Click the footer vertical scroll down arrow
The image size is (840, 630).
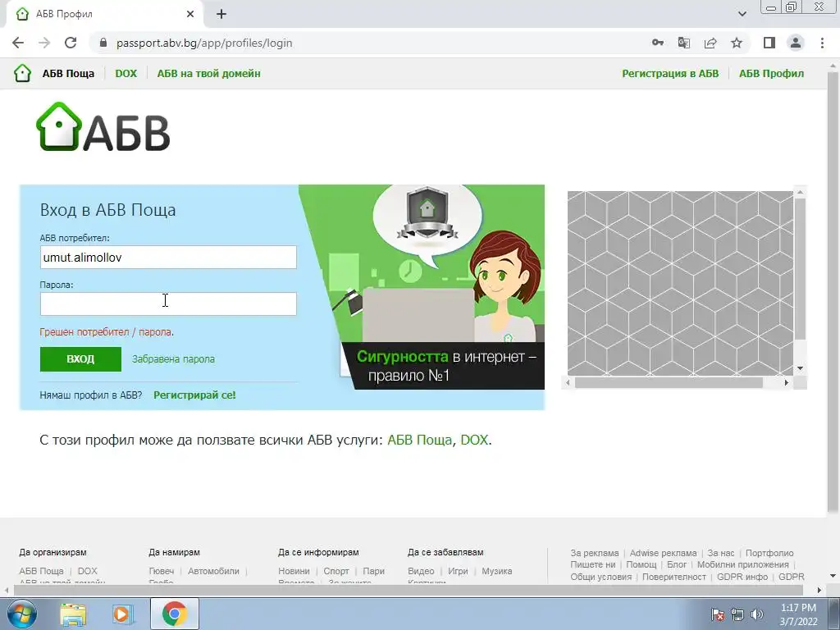833,576
